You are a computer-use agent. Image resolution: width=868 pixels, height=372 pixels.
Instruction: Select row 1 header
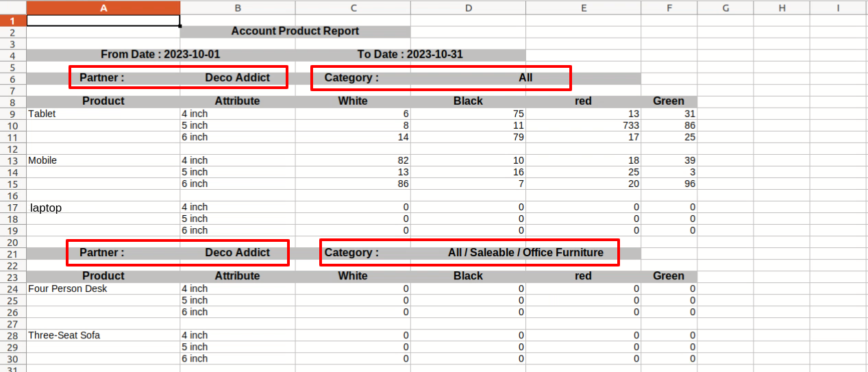tap(13, 21)
